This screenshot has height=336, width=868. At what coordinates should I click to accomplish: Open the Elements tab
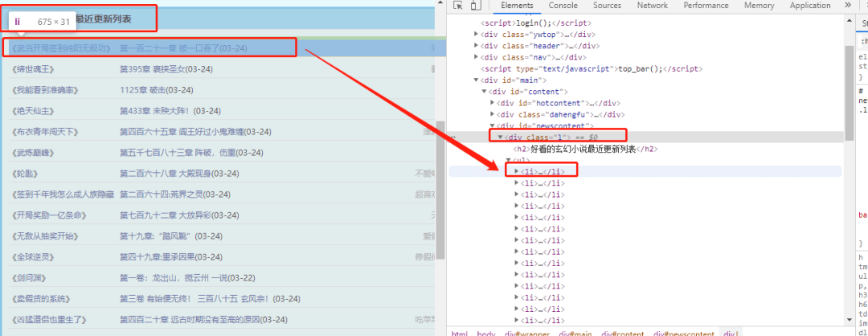pos(517,6)
